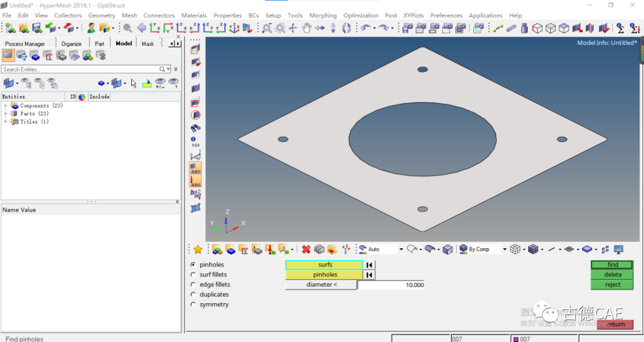
Task: Click the diameter value input field
Action: [391, 285]
